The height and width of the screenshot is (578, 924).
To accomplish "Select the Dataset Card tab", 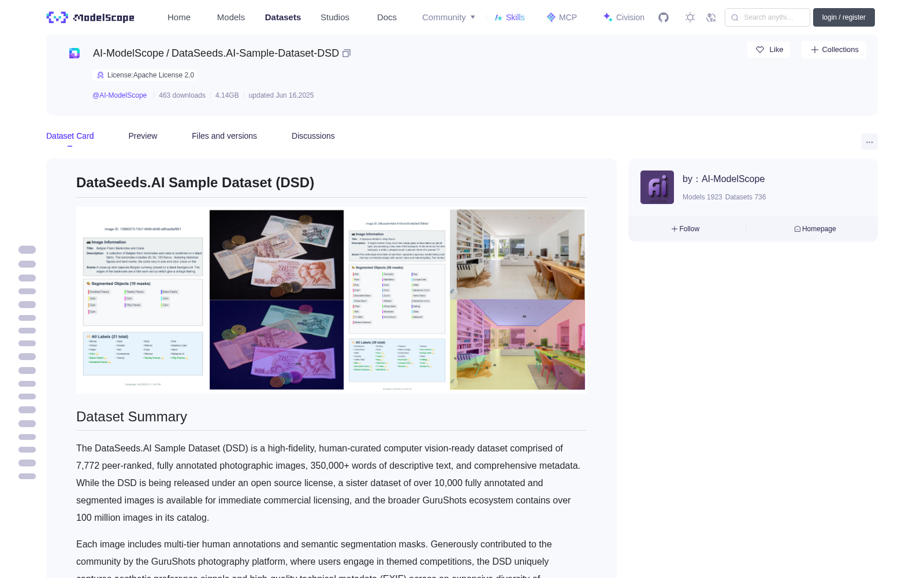I will click(x=70, y=136).
